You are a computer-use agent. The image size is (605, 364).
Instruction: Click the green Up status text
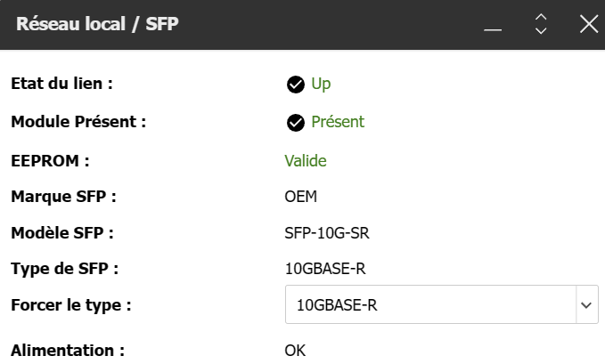click(x=321, y=84)
